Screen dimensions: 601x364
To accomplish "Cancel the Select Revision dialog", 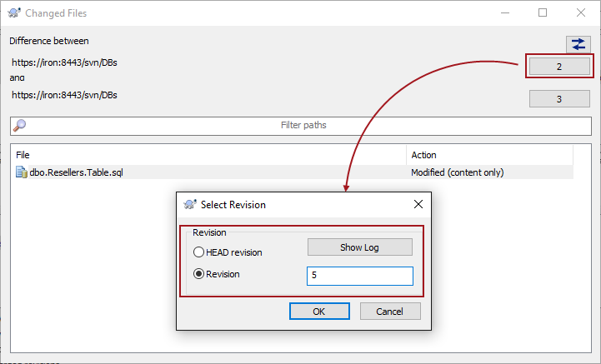I will coord(389,311).
